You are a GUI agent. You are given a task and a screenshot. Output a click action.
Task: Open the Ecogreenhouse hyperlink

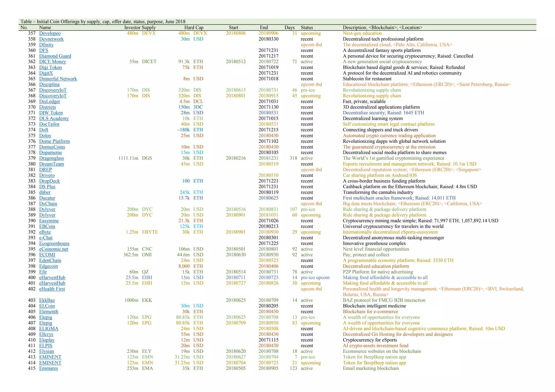[x=54, y=243]
